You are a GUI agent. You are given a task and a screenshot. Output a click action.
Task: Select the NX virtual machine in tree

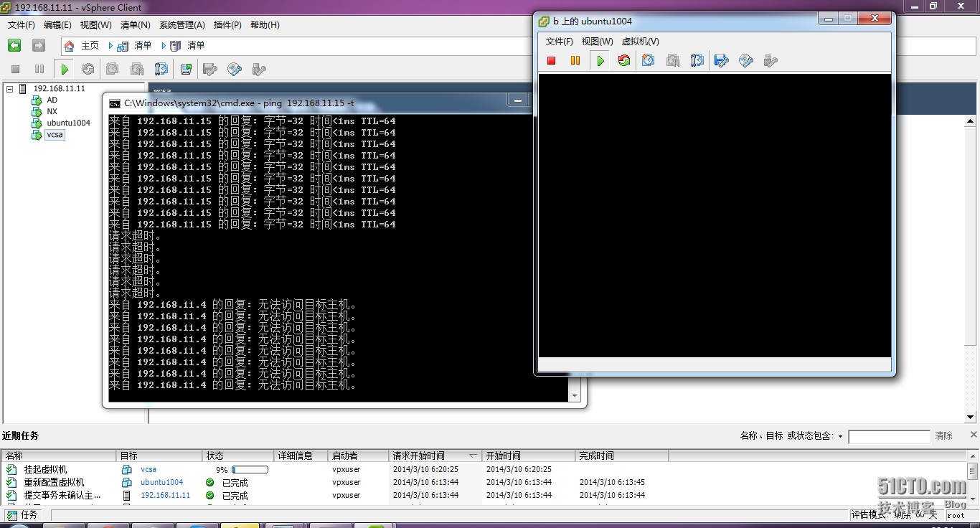tap(52, 112)
